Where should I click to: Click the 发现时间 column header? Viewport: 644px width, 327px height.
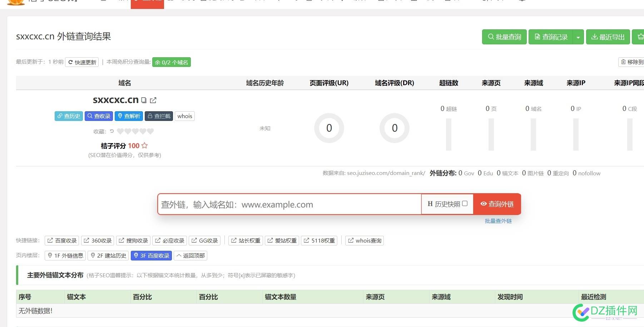(x=510, y=297)
